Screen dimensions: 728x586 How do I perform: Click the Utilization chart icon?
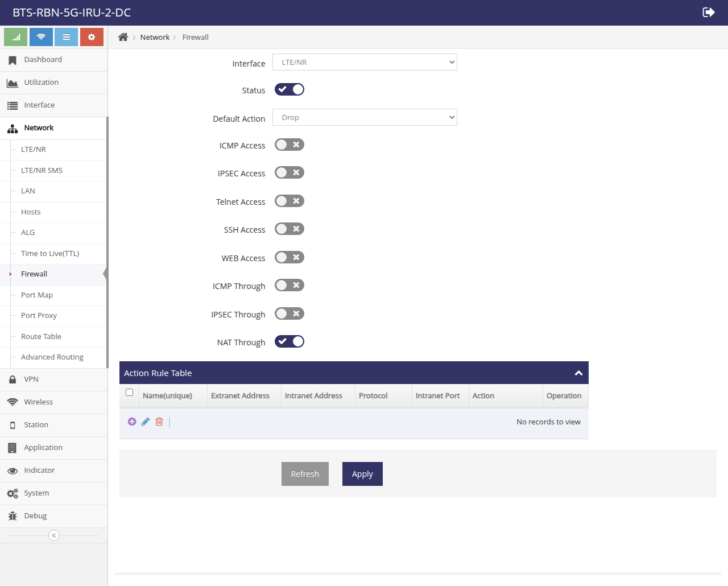tap(13, 83)
